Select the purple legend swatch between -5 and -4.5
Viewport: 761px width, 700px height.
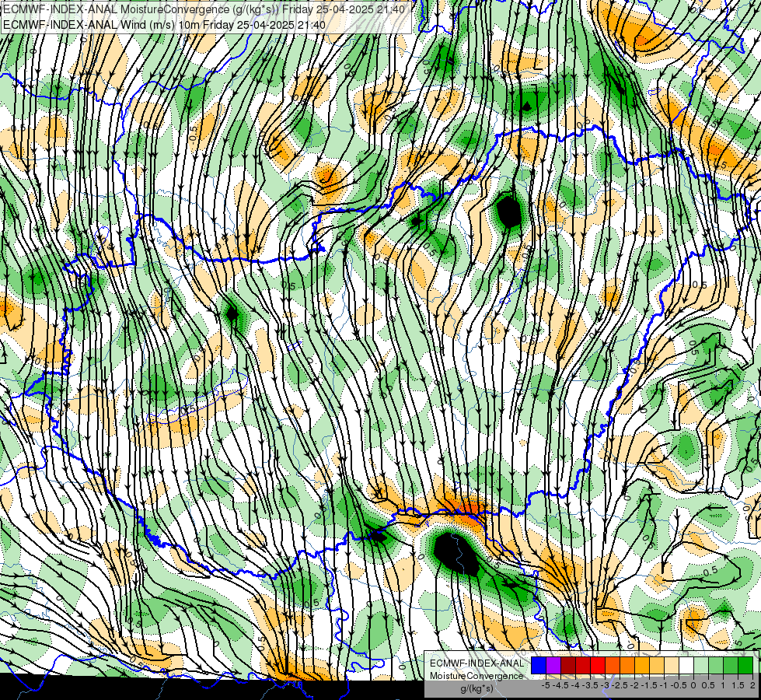553,666
